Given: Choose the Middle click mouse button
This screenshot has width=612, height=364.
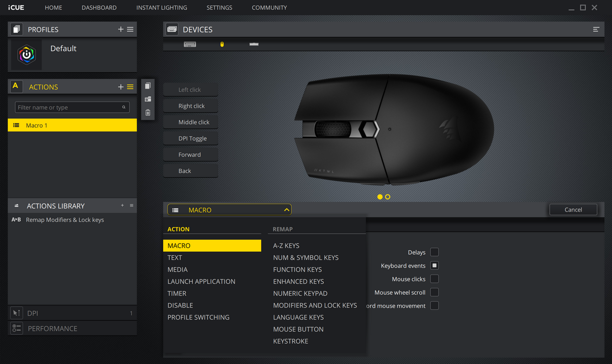Looking at the screenshot, I should [190, 122].
